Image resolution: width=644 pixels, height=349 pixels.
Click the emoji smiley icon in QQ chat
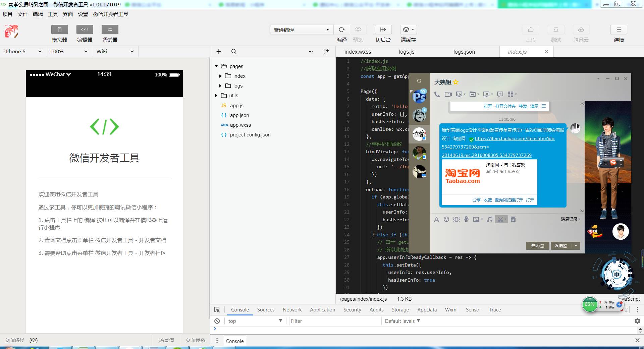pos(446,219)
